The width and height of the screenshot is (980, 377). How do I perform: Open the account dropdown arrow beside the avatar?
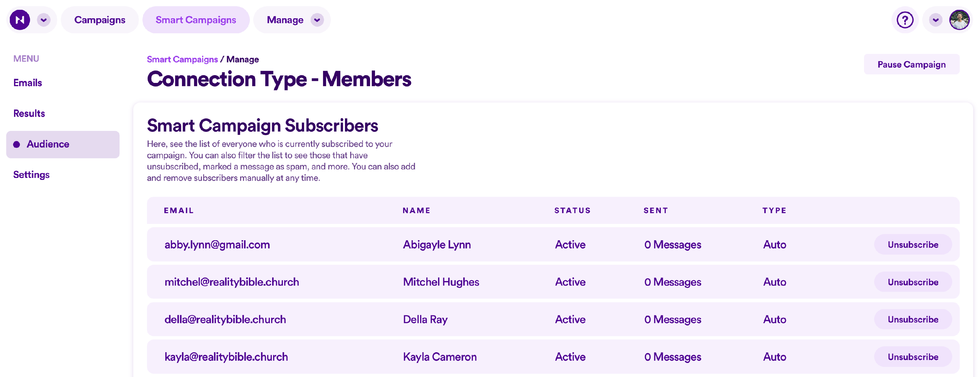point(936,20)
